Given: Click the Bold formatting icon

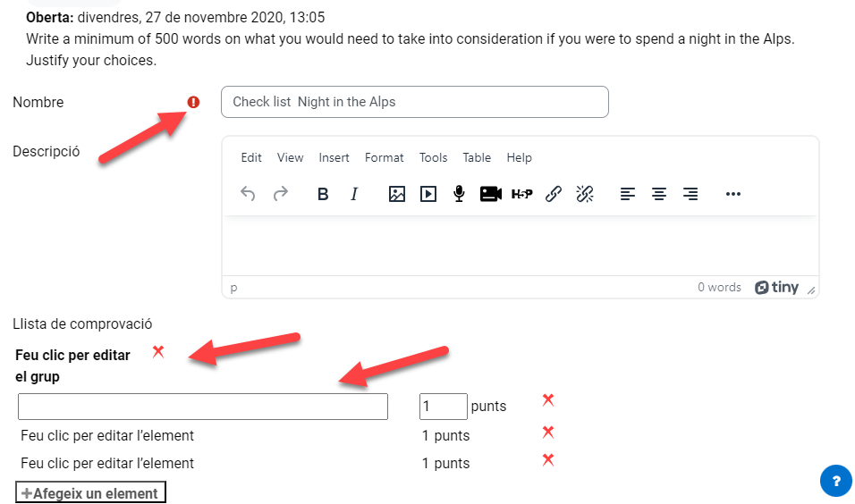Looking at the screenshot, I should pyautogui.click(x=323, y=194).
